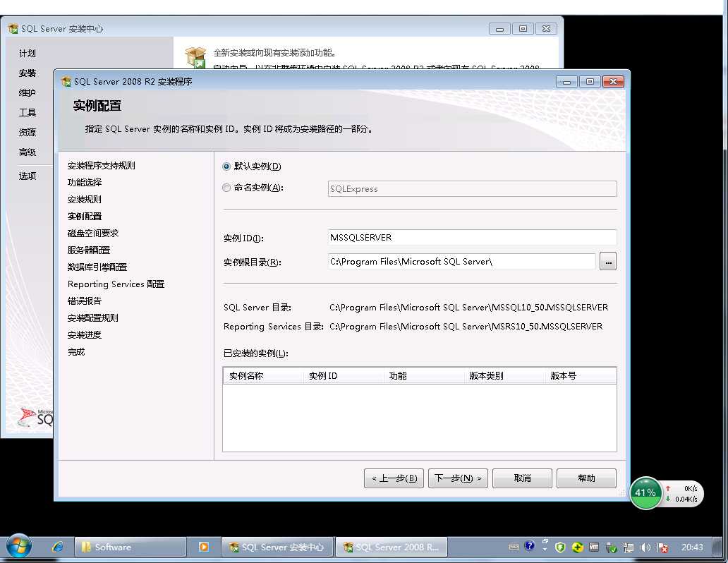Click the SQL Server 安装中心 title bar icon
Screen dimensions: 728x563
pos(13,29)
